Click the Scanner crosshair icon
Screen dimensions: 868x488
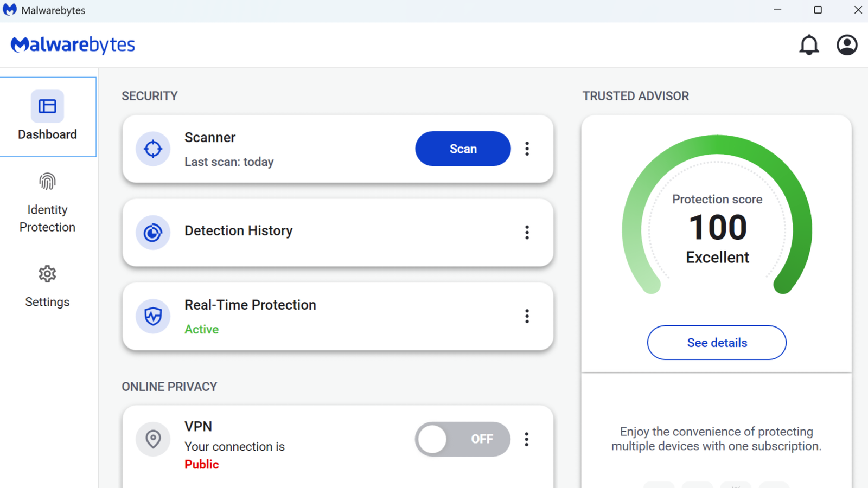click(x=153, y=149)
